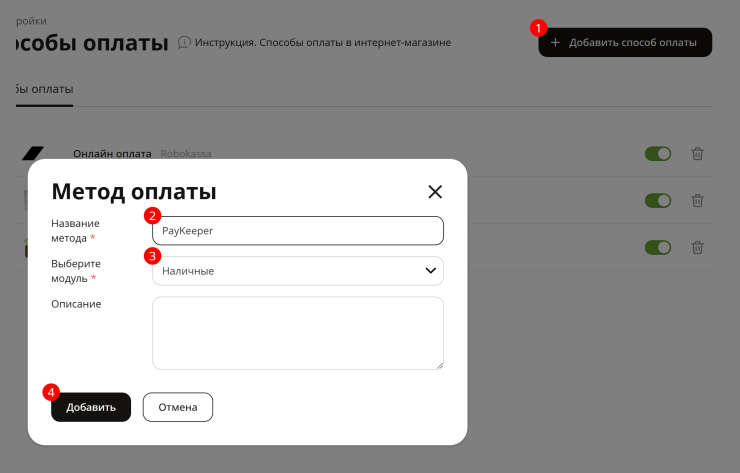Delete the Онлайн оплата Robokassa payment method

[x=698, y=154]
